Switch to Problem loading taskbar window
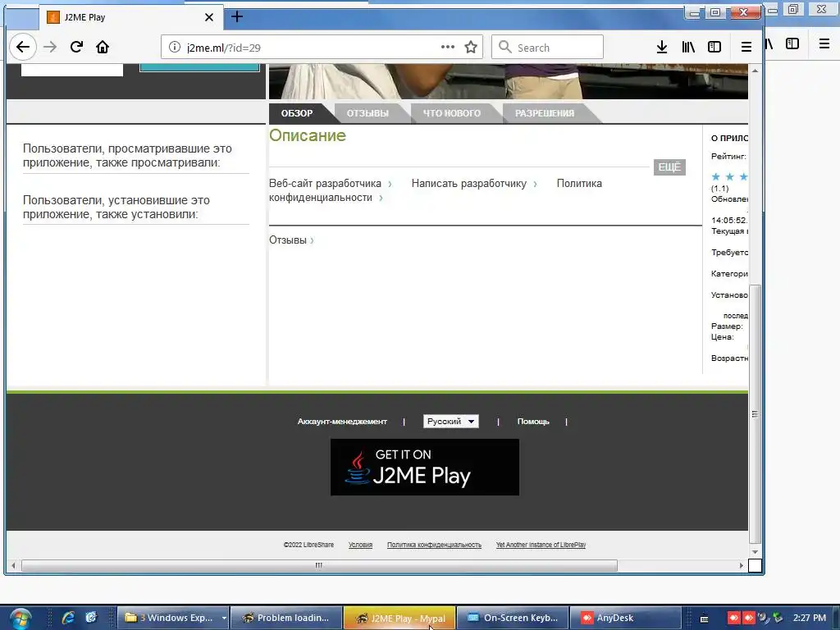Viewport: 840px width, 630px height. (x=286, y=618)
